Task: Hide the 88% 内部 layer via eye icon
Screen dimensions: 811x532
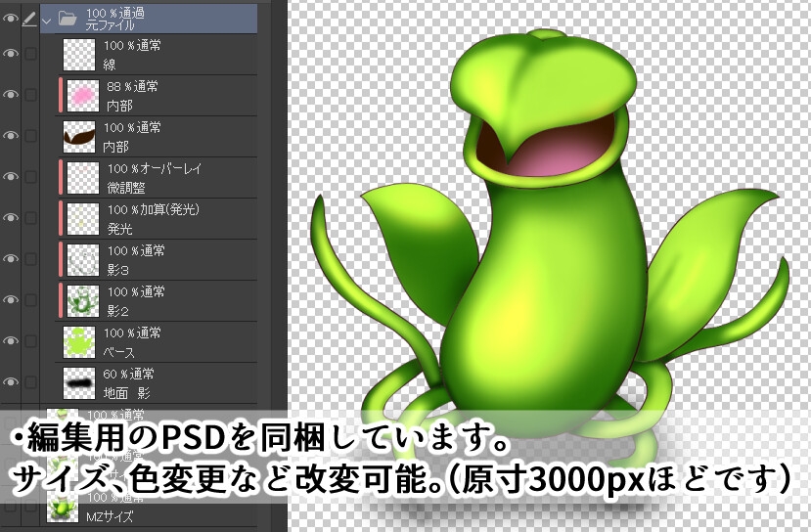Action: point(11,95)
